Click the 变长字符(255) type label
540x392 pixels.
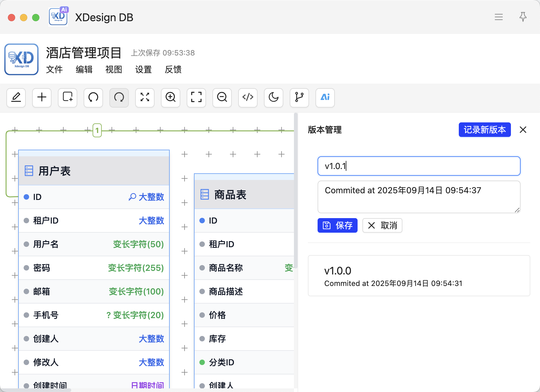136,268
